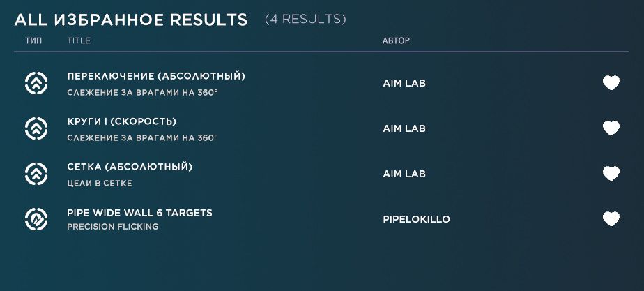Open the Переключение (Абсолютный) task title

coord(156,77)
